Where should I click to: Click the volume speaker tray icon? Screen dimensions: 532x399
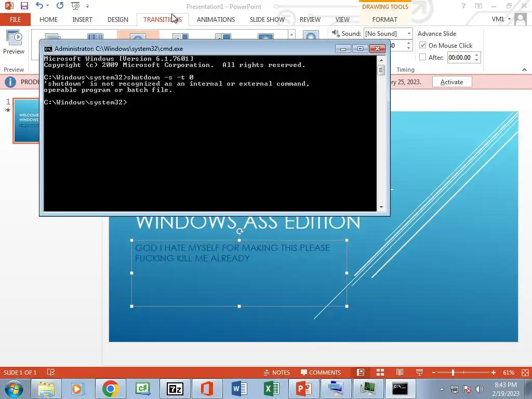479,389
